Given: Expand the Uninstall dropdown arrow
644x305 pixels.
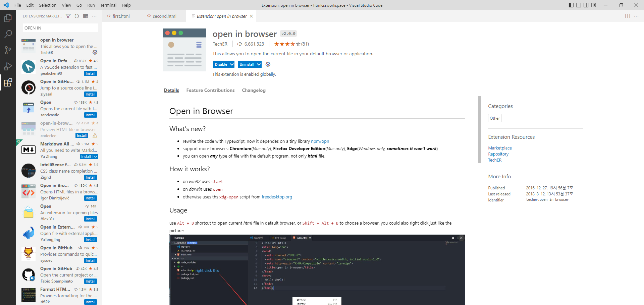Looking at the screenshot, I should point(259,64).
